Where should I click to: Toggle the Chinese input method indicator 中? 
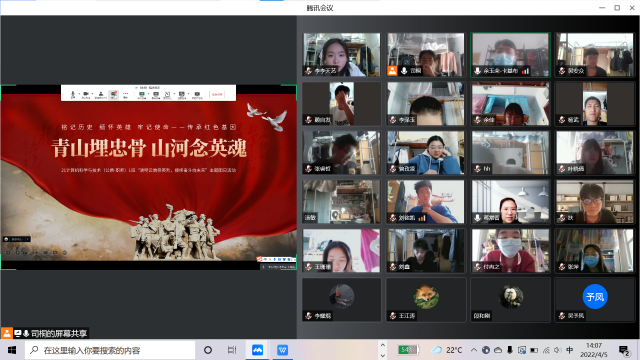570,350
